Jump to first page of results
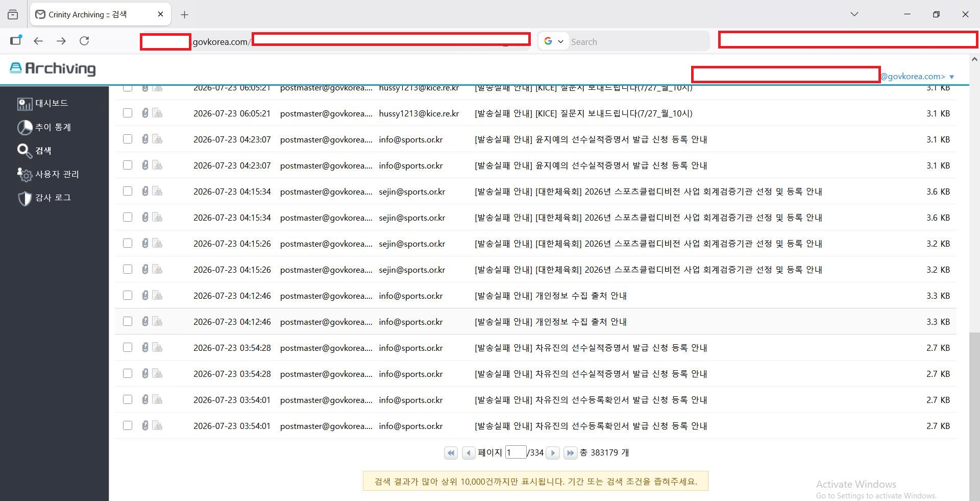This screenshot has width=980, height=501. coord(451,453)
